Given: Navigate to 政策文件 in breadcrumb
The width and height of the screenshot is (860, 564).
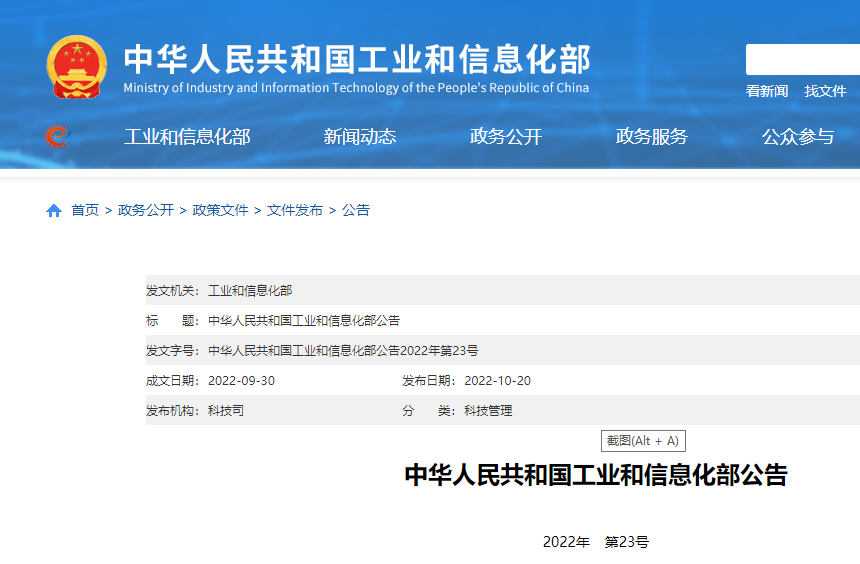Looking at the screenshot, I should pyautogui.click(x=220, y=210).
